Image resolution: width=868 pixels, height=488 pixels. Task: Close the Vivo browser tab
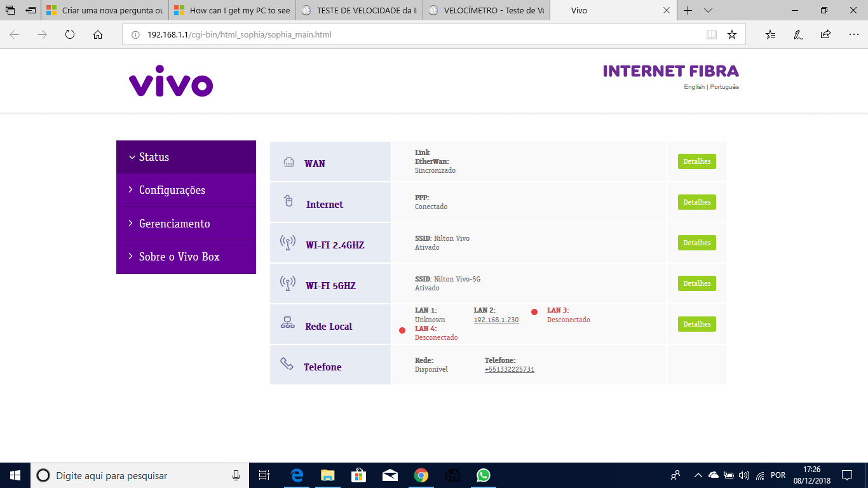[666, 10]
